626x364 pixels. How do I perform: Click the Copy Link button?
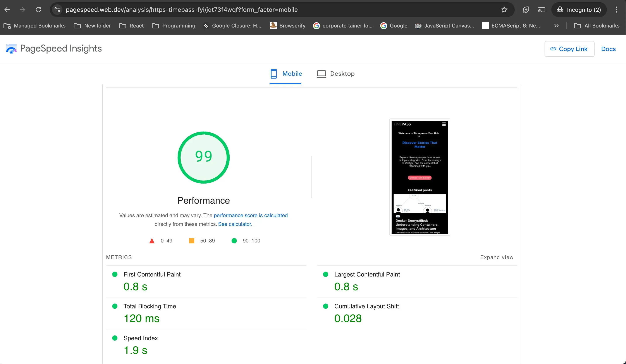click(x=569, y=49)
